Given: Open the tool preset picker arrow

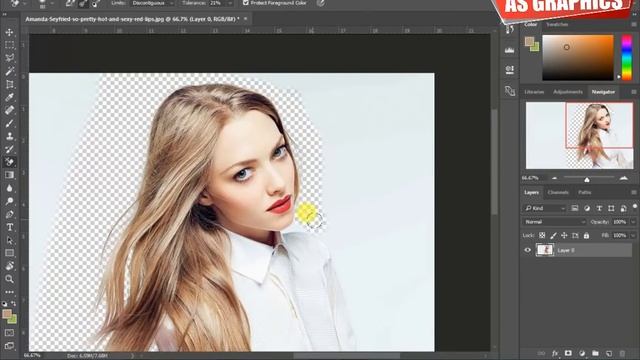Looking at the screenshot, I should click(x=25, y=3).
